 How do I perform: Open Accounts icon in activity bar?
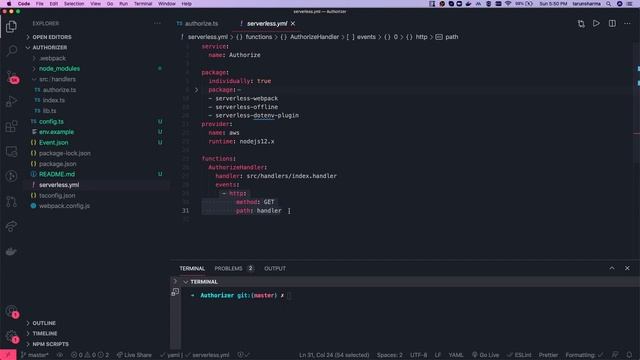(x=11, y=311)
